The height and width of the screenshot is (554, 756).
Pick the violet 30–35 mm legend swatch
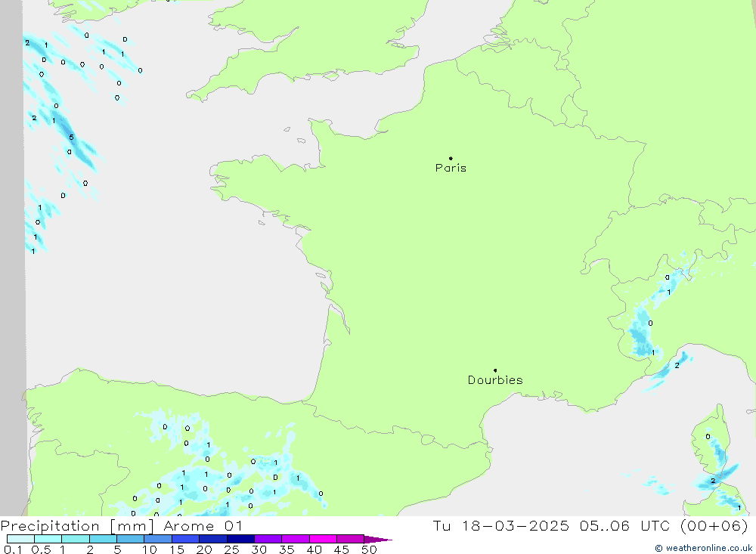point(268,540)
